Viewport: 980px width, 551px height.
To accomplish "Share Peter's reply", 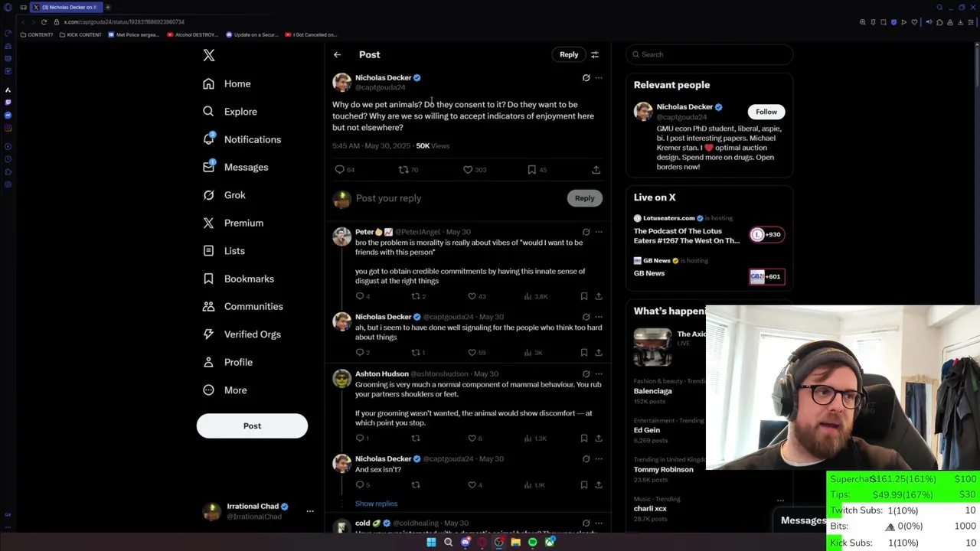I will (599, 296).
